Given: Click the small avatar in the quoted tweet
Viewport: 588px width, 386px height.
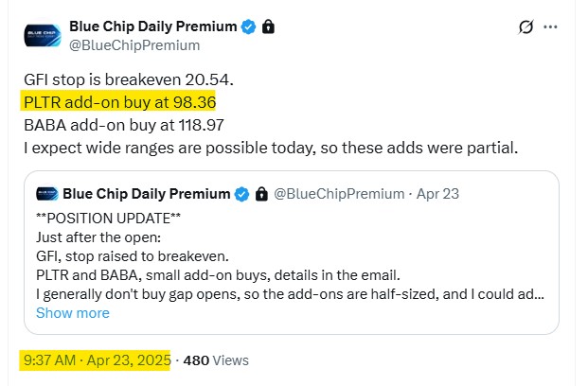Looking at the screenshot, I should [x=47, y=194].
